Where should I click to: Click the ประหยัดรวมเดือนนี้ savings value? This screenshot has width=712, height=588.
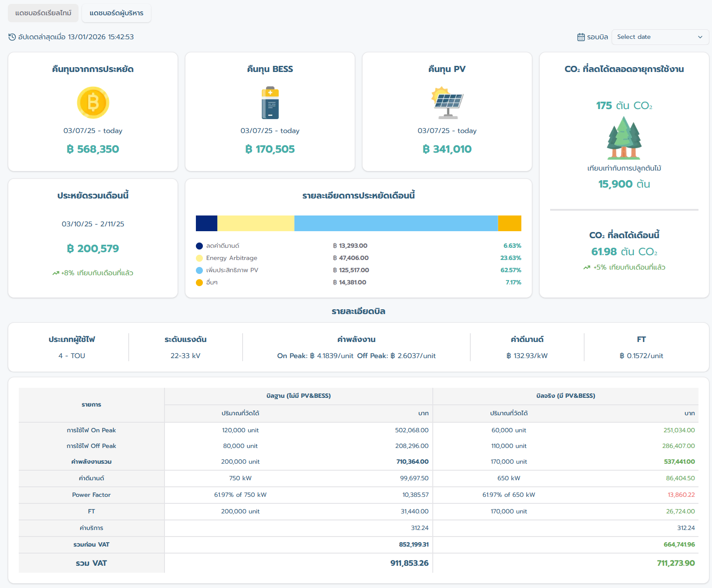click(92, 248)
